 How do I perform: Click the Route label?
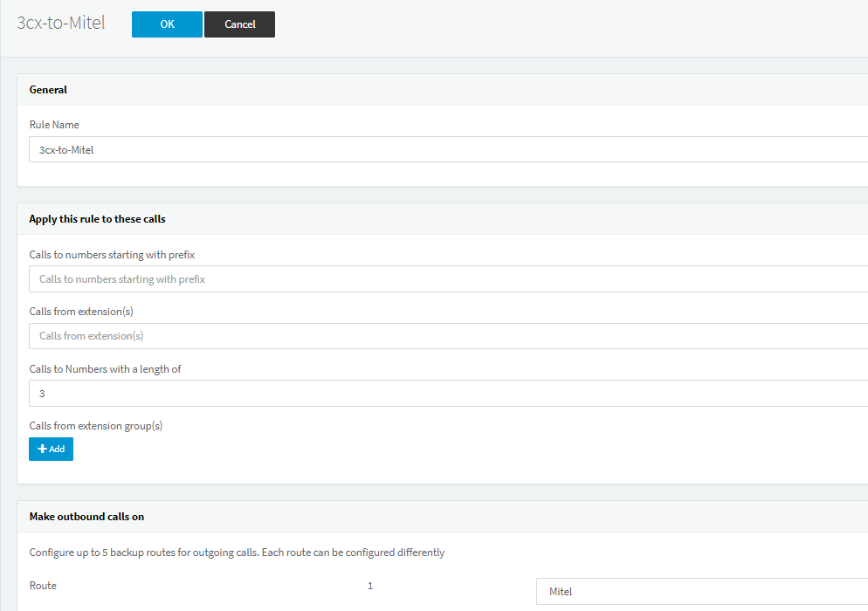(x=43, y=586)
